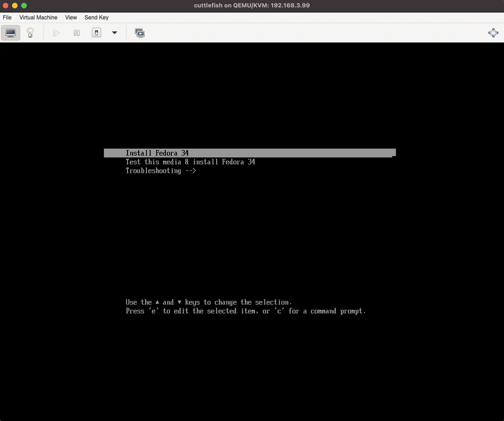Enter fullscreen with the toolbar icon
The height and width of the screenshot is (421, 504).
[x=493, y=33]
